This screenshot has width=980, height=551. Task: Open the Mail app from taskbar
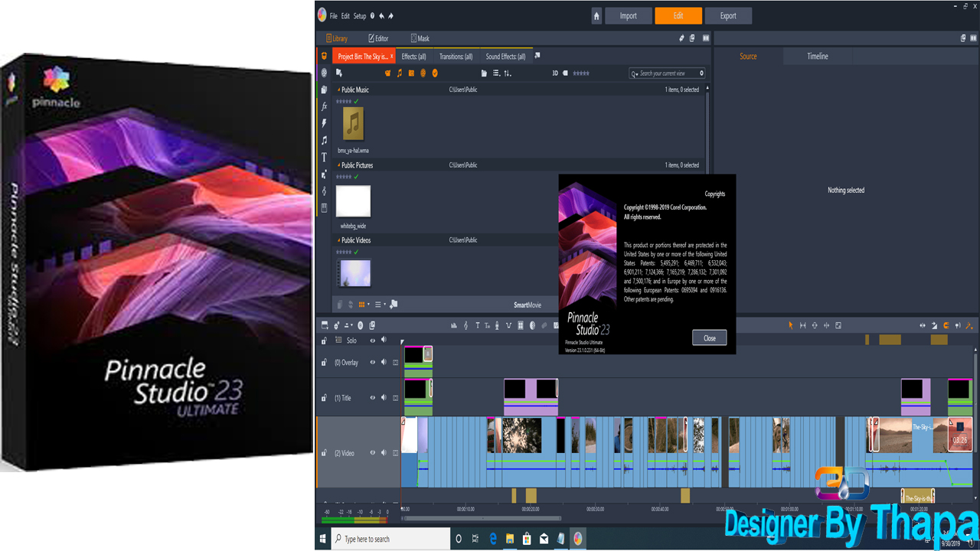(544, 539)
